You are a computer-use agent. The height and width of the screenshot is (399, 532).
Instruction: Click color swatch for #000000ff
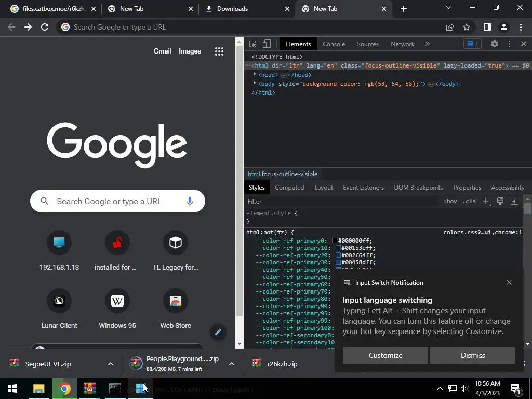334,241
